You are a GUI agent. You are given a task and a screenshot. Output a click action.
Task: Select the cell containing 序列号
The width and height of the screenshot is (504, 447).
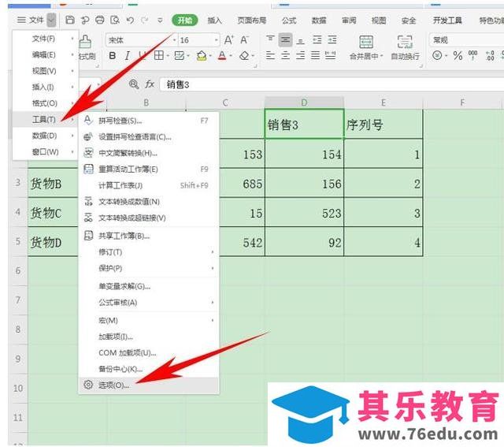click(x=384, y=125)
